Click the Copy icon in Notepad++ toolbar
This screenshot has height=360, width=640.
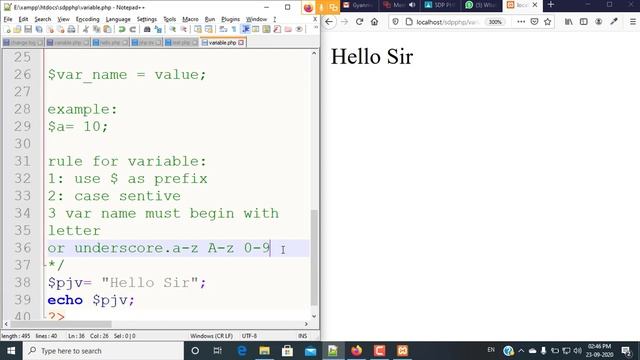96,29
